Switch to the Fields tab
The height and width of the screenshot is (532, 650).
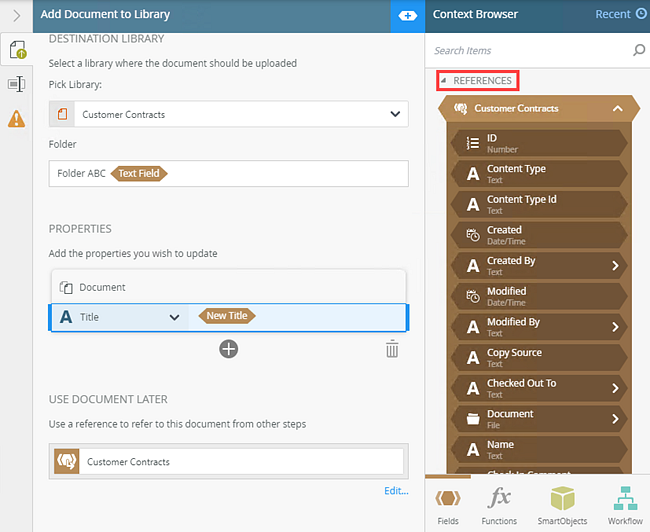coord(450,505)
